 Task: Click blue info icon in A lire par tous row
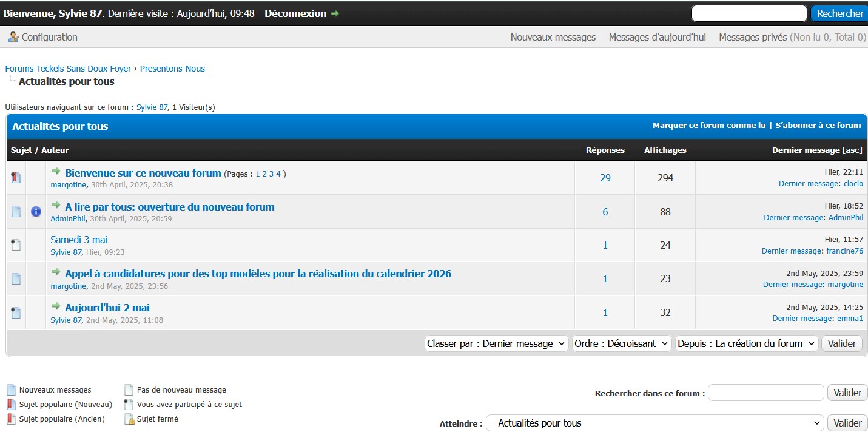pos(36,212)
